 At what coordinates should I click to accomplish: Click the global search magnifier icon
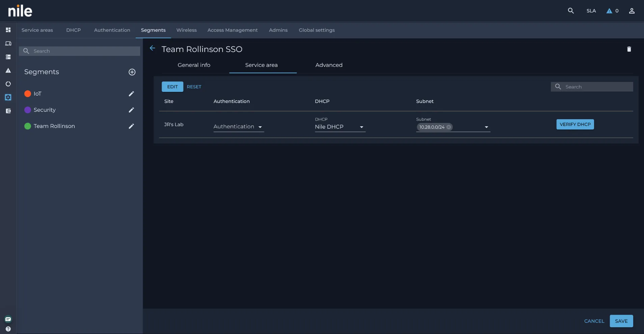click(x=571, y=11)
